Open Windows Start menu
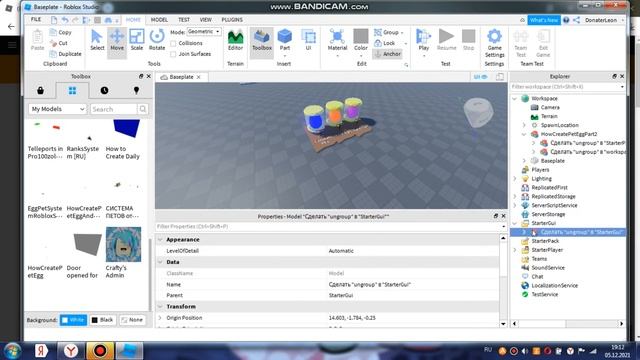This screenshot has width=640, height=360. coord(12,351)
